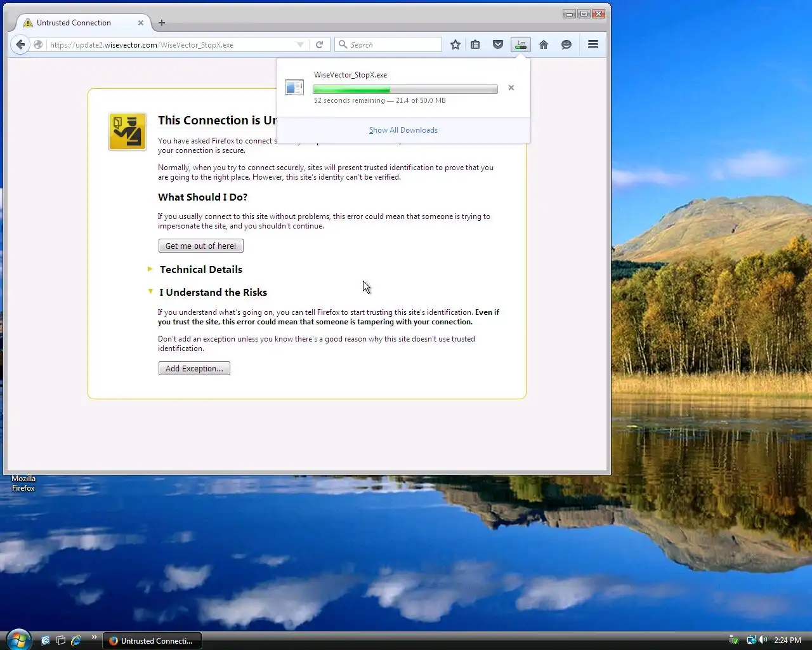This screenshot has height=650, width=812.
Task: Show bookmarks list icon
Action: pyautogui.click(x=475, y=44)
